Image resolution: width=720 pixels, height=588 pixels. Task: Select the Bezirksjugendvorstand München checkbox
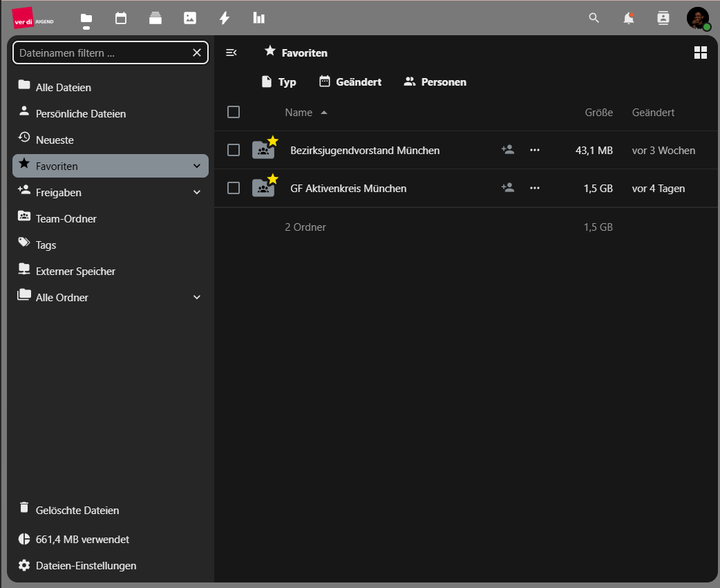tap(234, 150)
